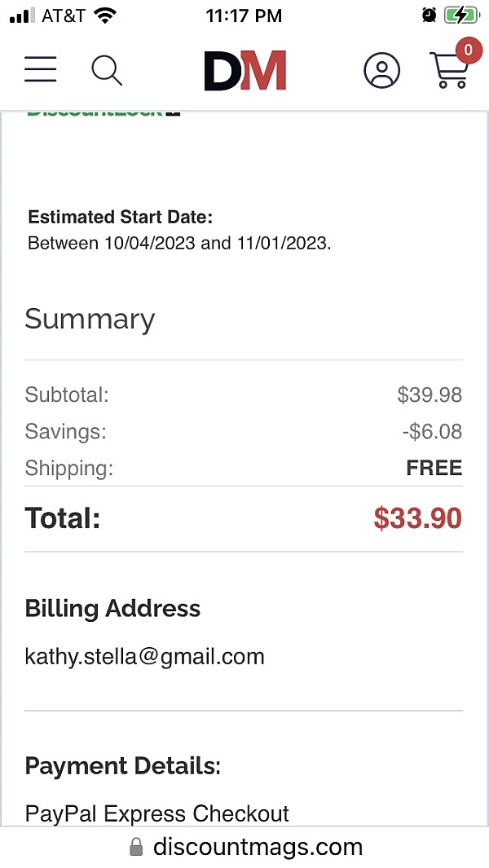489x868 pixels.
Task: Tap the FREE shipping value
Action: click(434, 468)
